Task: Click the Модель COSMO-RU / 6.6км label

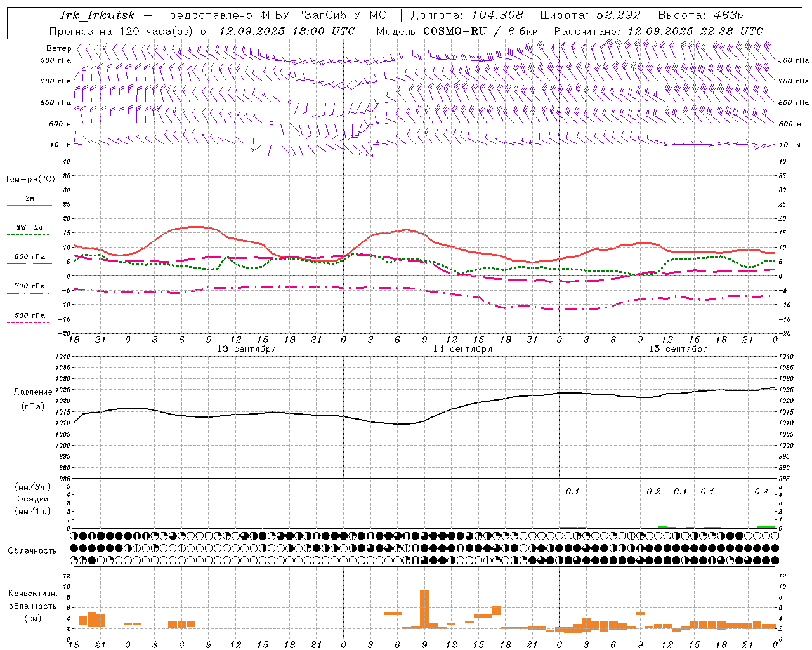Action: point(457,31)
